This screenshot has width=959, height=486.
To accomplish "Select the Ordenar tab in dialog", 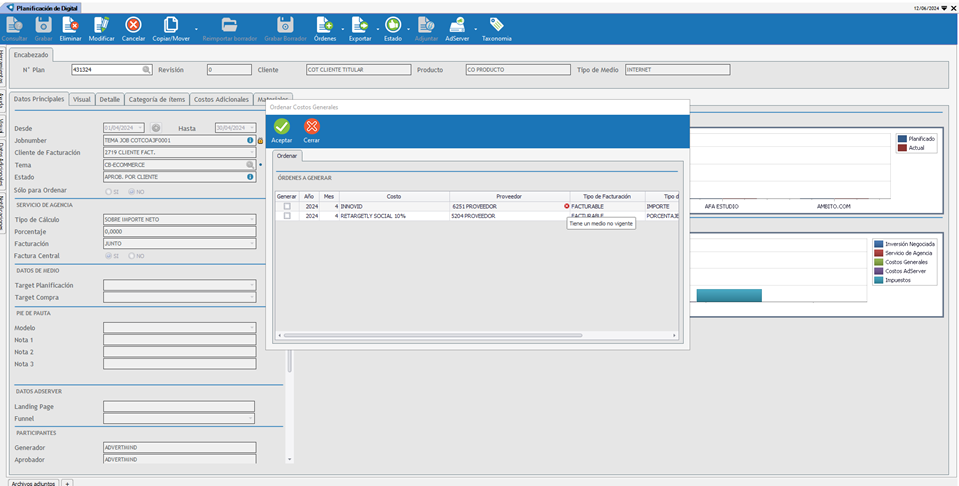I will (287, 156).
